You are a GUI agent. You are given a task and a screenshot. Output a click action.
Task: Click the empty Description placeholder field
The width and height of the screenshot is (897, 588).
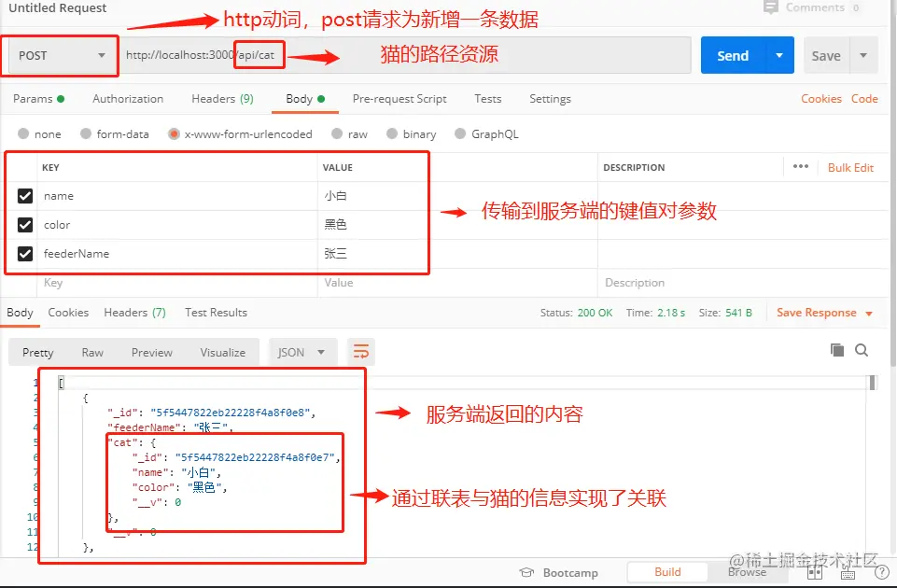click(x=741, y=283)
